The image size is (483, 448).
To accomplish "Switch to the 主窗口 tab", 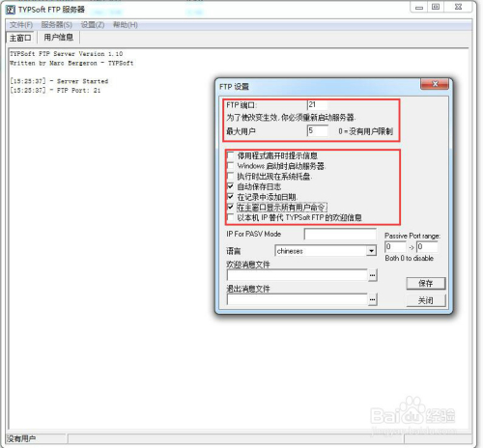I will pos(20,38).
